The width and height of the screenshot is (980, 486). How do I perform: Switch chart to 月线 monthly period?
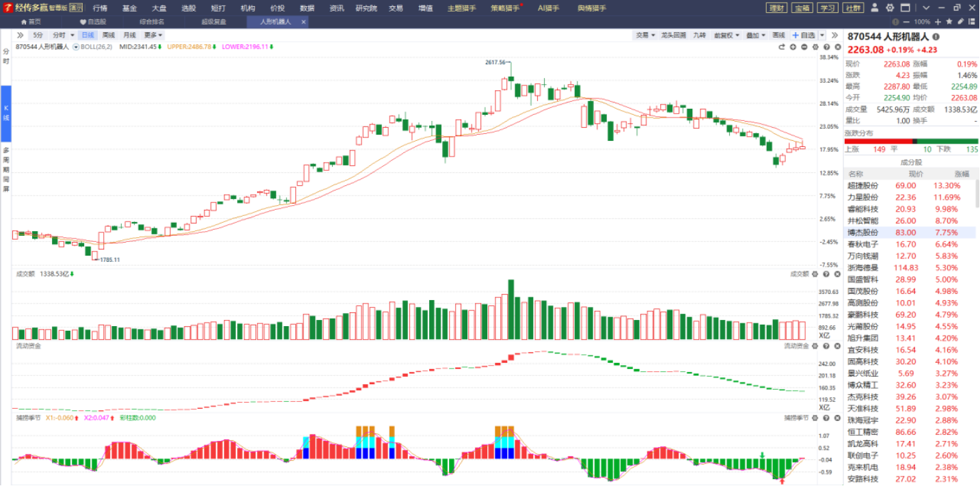coord(129,35)
